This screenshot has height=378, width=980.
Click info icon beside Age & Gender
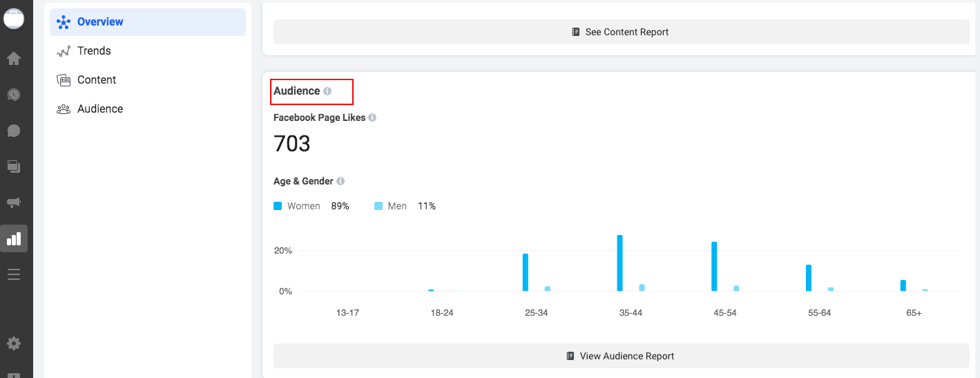[x=340, y=181]
